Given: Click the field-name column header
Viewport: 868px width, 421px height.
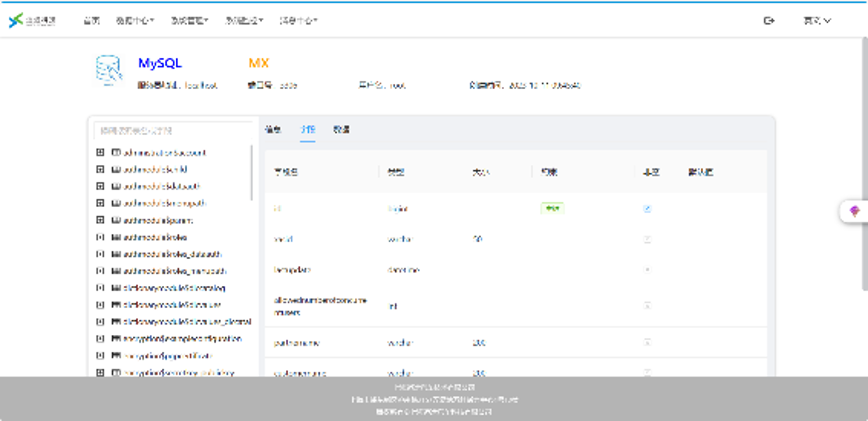Looking at the screenshot, I should (x=286, y=172).
